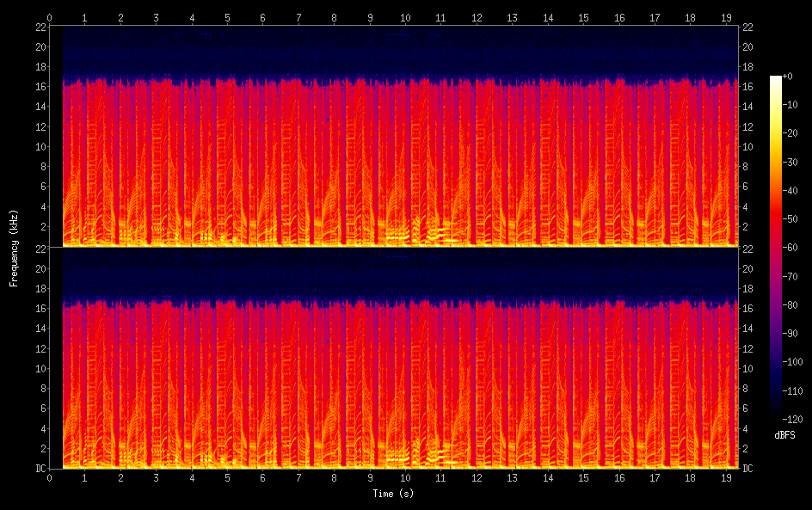This screenshot has width=812, height=510.
Task: Select the 19-second tick on bottom time axis
Action: pos(726,477)
